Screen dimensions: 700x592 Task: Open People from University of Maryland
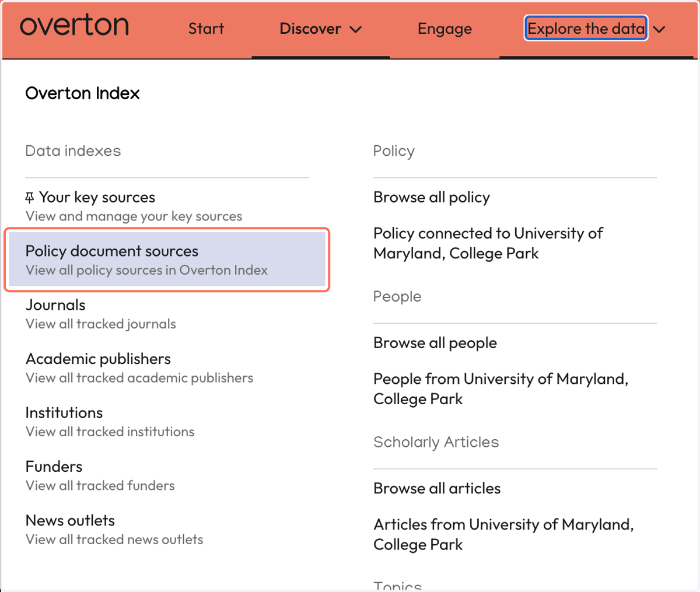click(501, 389)
